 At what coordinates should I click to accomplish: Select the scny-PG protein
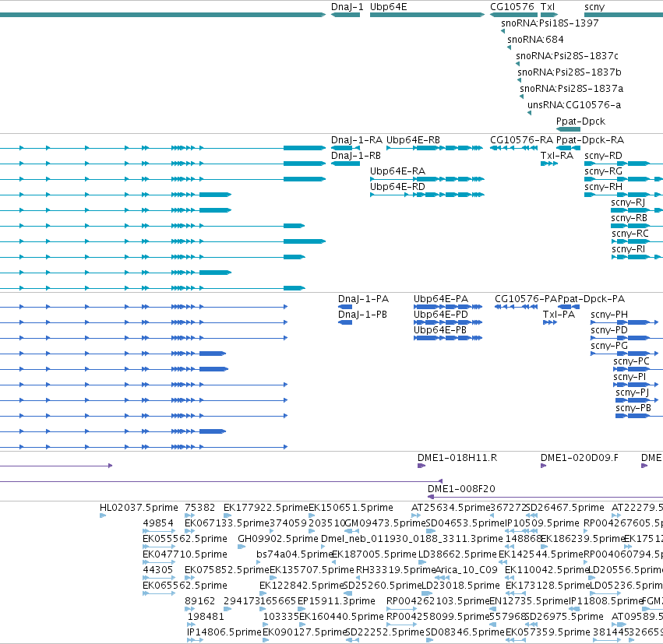pos(625,354)
